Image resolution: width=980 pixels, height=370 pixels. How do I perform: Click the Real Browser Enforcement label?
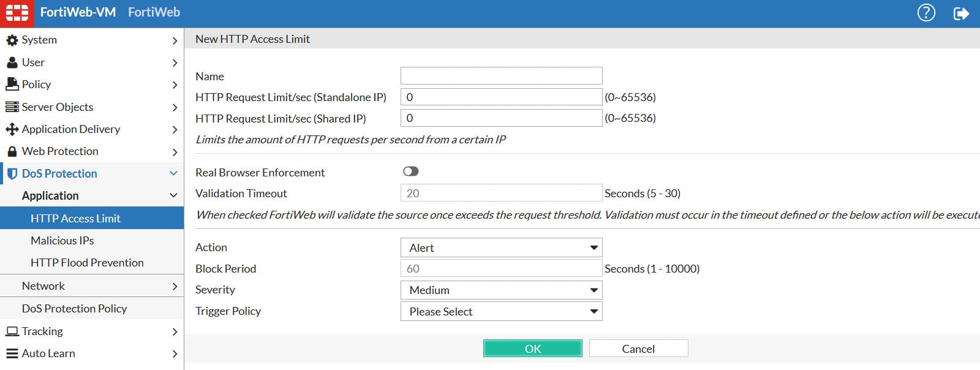point(260,173)
